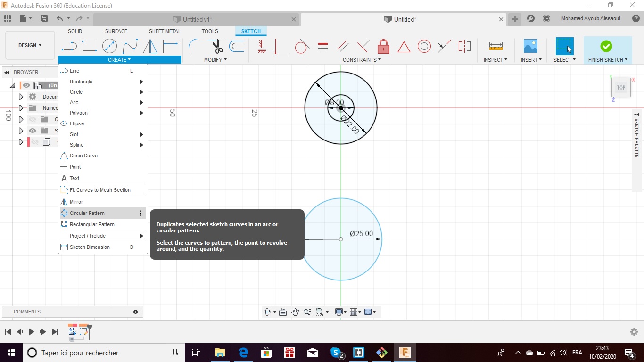Click the Lock constraint icon
The image size is (644, 362).
pyautogui.click(x=383, y=46)
